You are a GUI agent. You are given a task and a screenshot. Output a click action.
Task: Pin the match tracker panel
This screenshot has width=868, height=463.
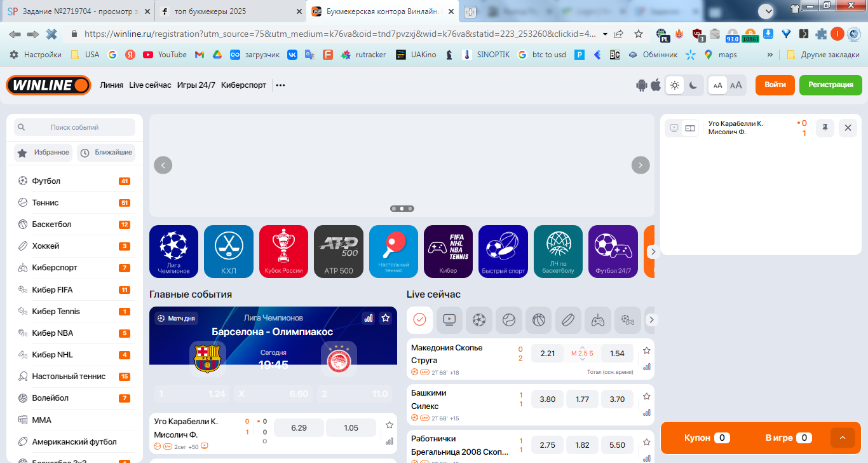825,128
